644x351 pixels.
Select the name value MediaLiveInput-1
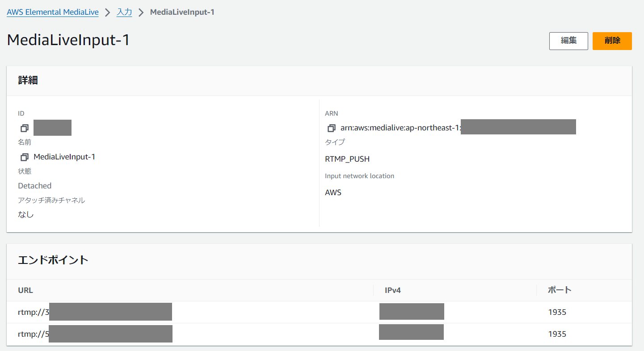tap(64, 157)
